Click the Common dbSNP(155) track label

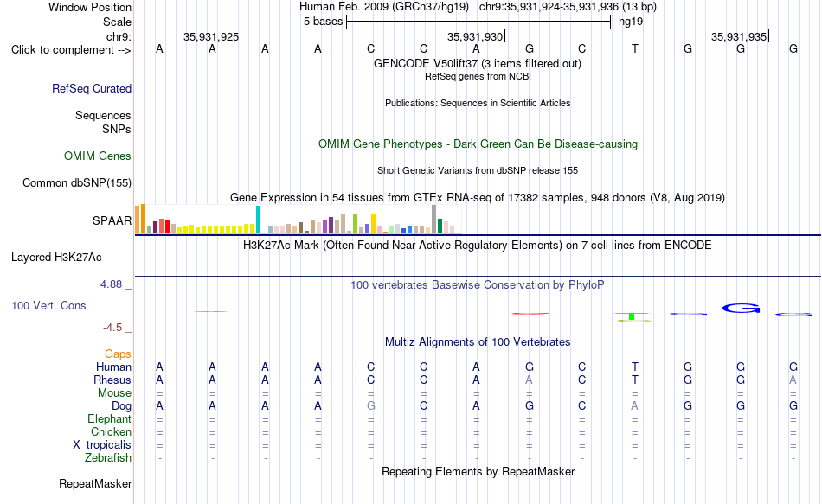tap(76, 183)
